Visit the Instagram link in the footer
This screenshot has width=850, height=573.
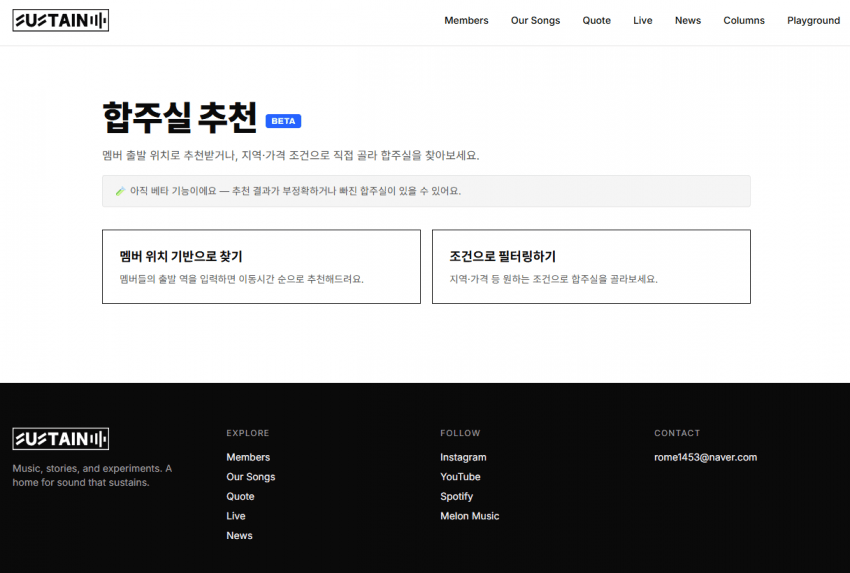(463, 457)
